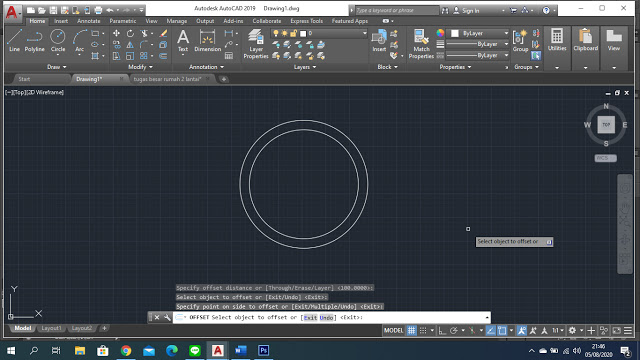Click the MODEL space button
The height and width of the screenshot is (360, 640).
tap(393, 330)
